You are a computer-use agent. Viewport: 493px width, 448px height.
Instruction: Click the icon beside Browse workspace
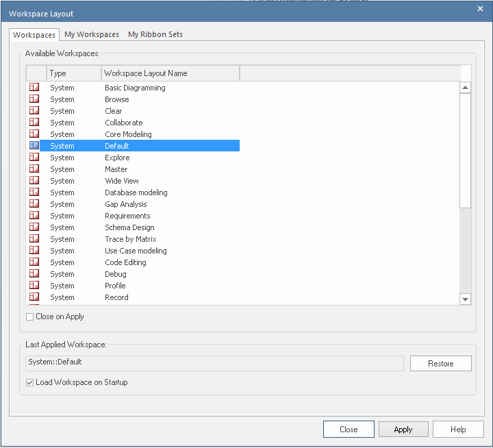(x=34, y=99)
